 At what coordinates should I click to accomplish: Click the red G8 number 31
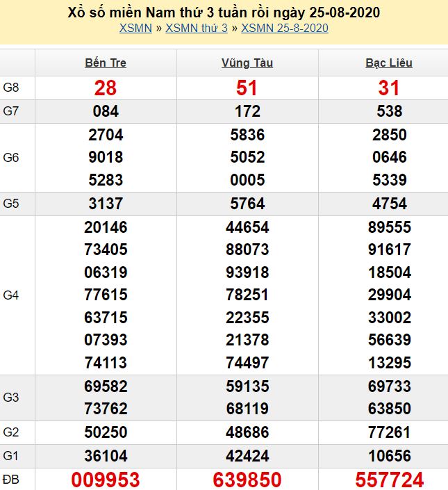pos(389,88)
